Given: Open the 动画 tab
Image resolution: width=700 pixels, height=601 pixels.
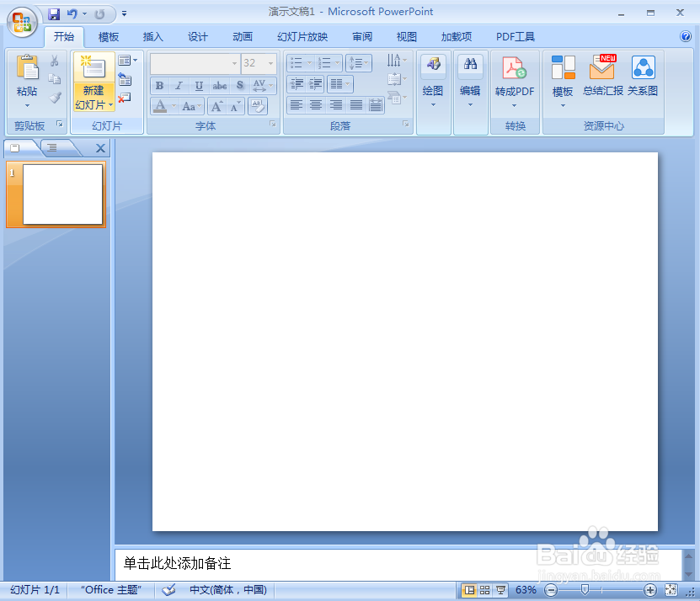Looking at the screenshot, I should click(243, 36).
